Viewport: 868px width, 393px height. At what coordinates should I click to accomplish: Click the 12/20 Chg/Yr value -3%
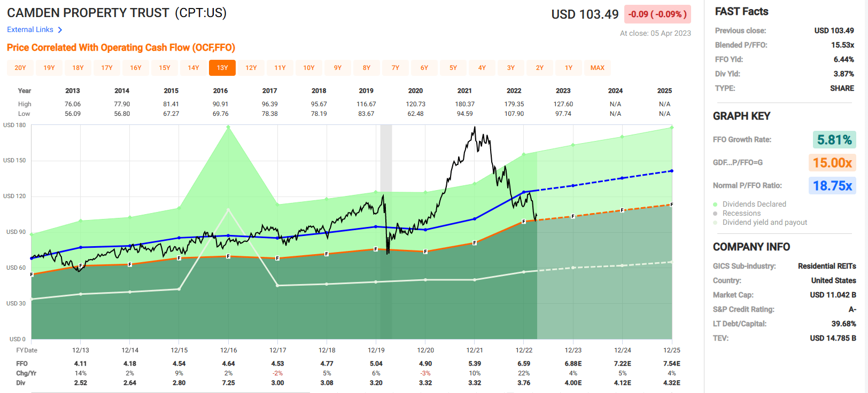(x=425, y=373)
